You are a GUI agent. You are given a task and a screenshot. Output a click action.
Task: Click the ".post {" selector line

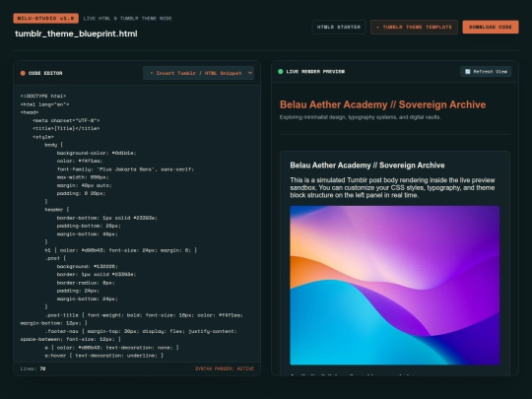coord(55,258)
